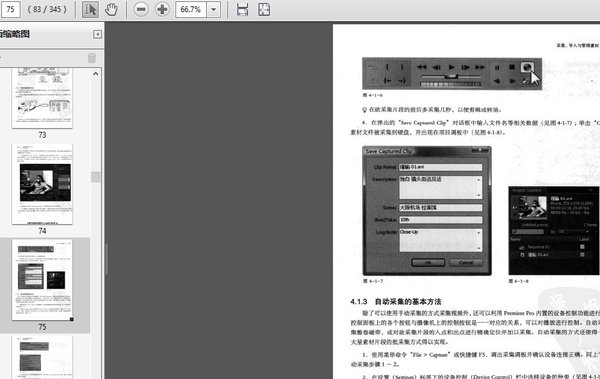
Task: Click the page number field showing 75
Action: coord(10,9)
